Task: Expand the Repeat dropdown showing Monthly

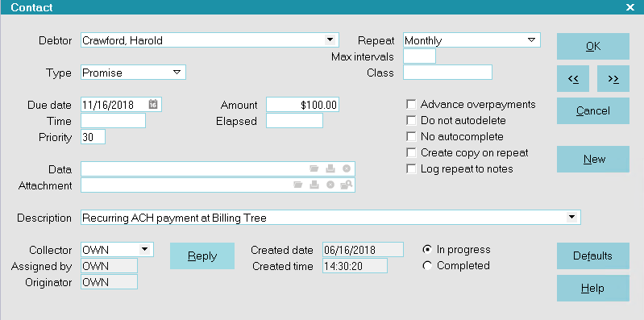Action: (531, 40)
